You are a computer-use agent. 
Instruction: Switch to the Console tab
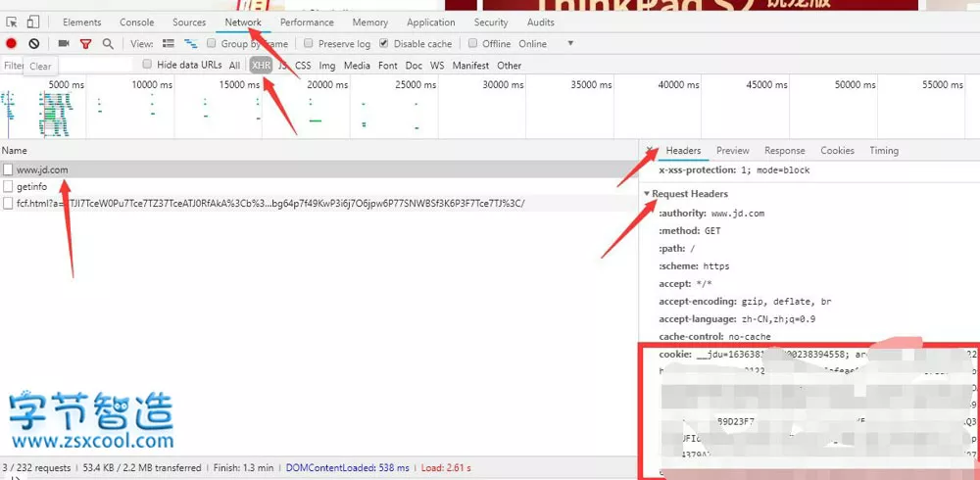tap(136, 23)
